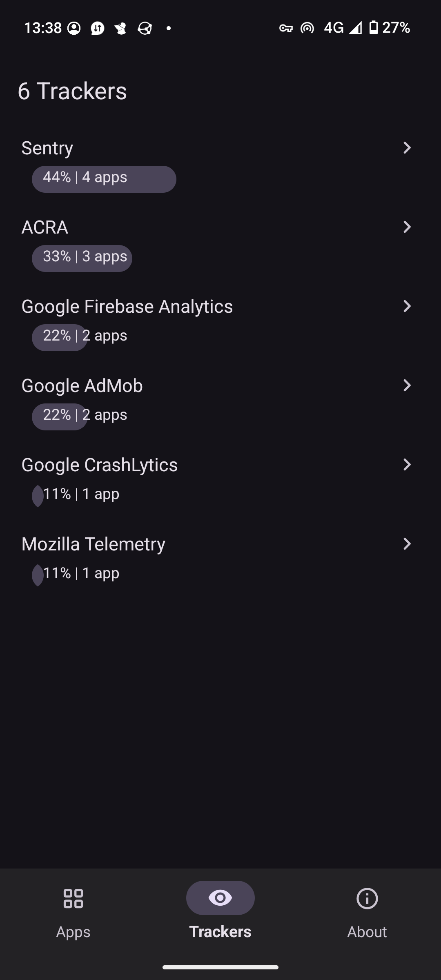Expand Sentry tracker chevron
The width and height of the screenshot is (441, 980).
coord(407,148)
